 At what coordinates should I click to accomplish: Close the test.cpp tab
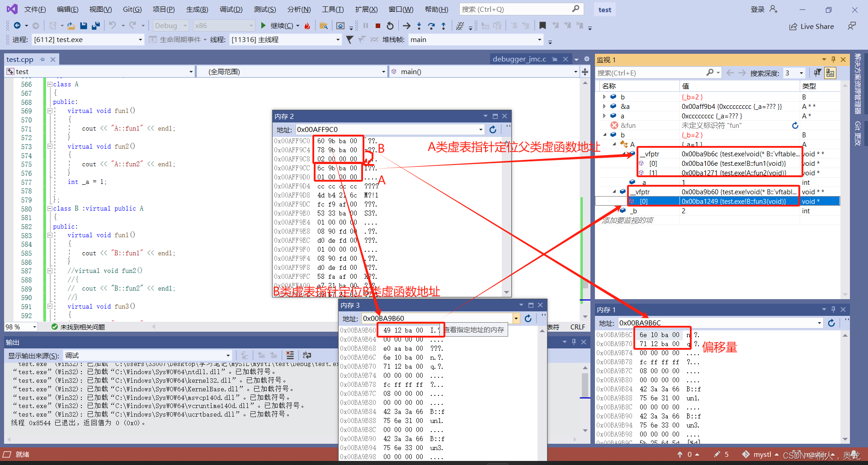pos(53,59)
